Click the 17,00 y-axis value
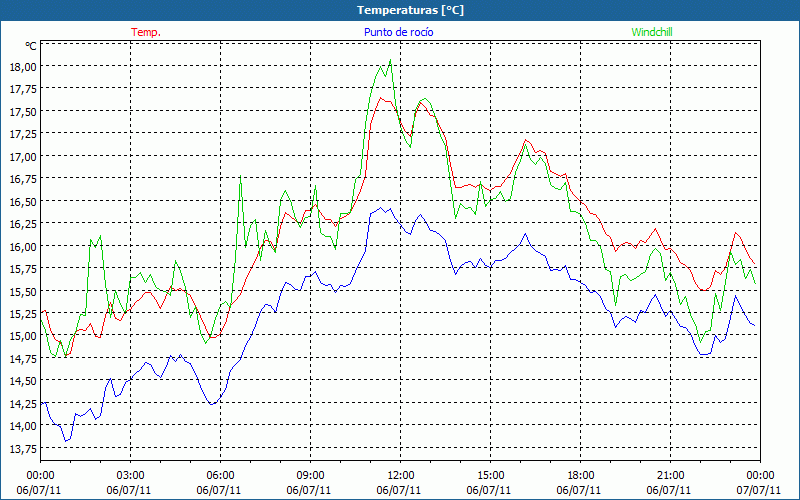The width and height of the screenshot is (800, 500). click(x=23, y=156)
